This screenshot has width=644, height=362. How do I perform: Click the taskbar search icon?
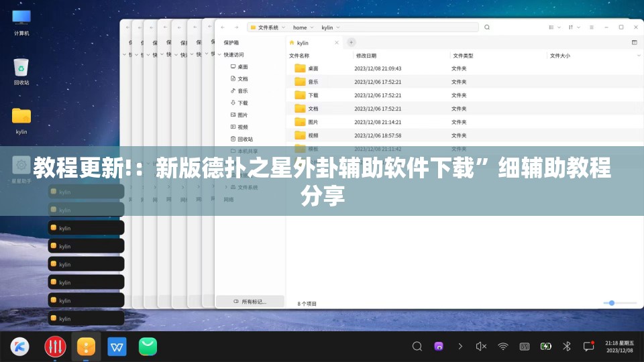[417, 347]
